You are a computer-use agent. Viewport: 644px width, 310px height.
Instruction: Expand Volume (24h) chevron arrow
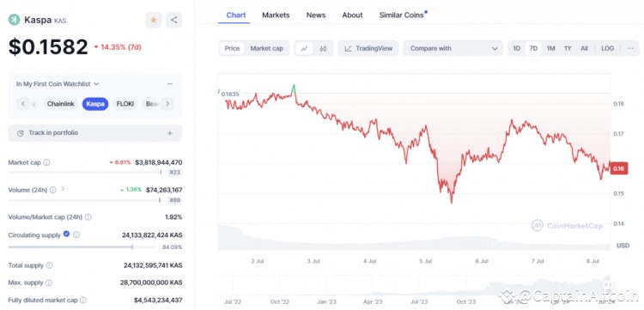coord(63,189)
